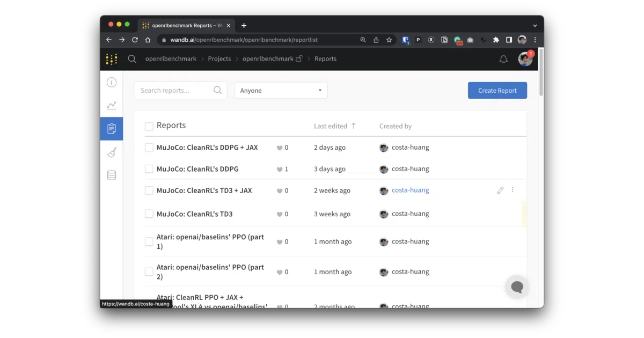Click the page vertical scrollbar
The height and width of the screenshot is (338, 644).
click(x=541, y=72)
